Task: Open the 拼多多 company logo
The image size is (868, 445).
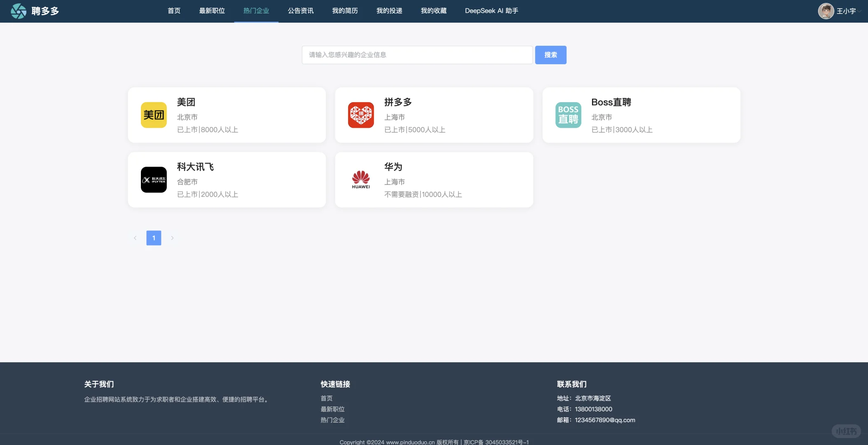Action: pyautogui.click(x=361, y=115)
